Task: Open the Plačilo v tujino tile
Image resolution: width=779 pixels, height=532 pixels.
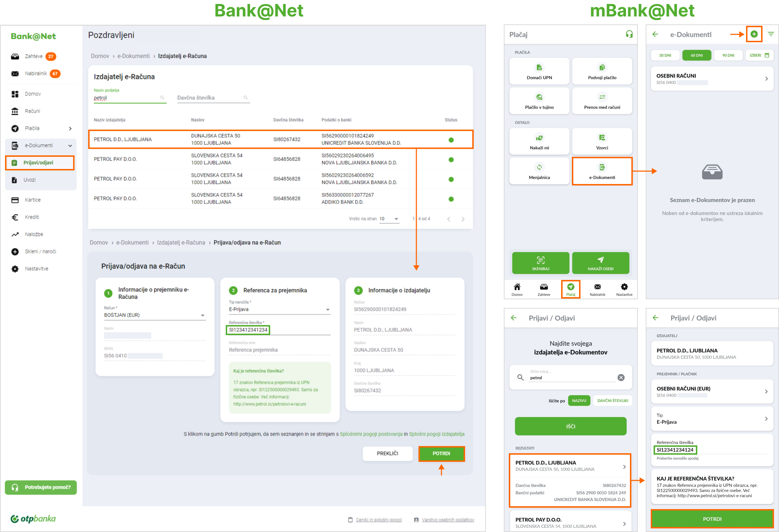Action: tap(539, 101)
